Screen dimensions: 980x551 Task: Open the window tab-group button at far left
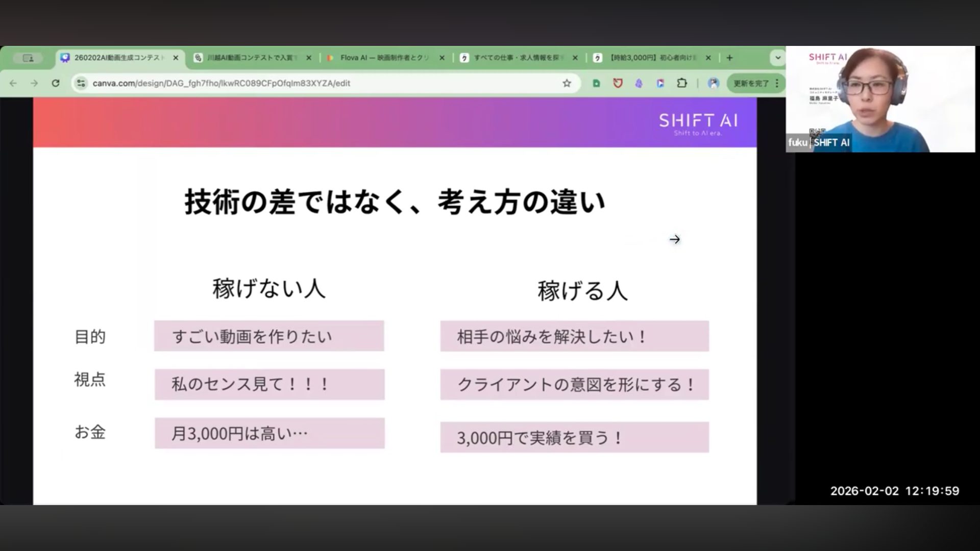(28, 58)
